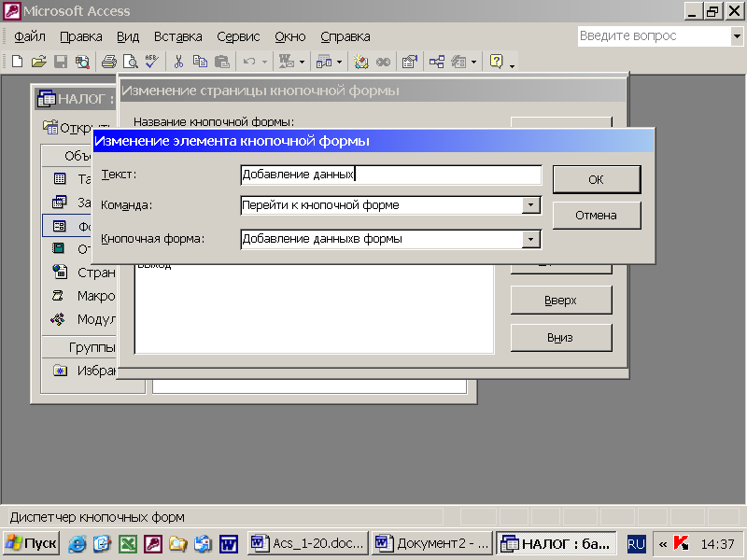
Task: Click the Kaspersky tray icon
Action: (x=682, y=543)
